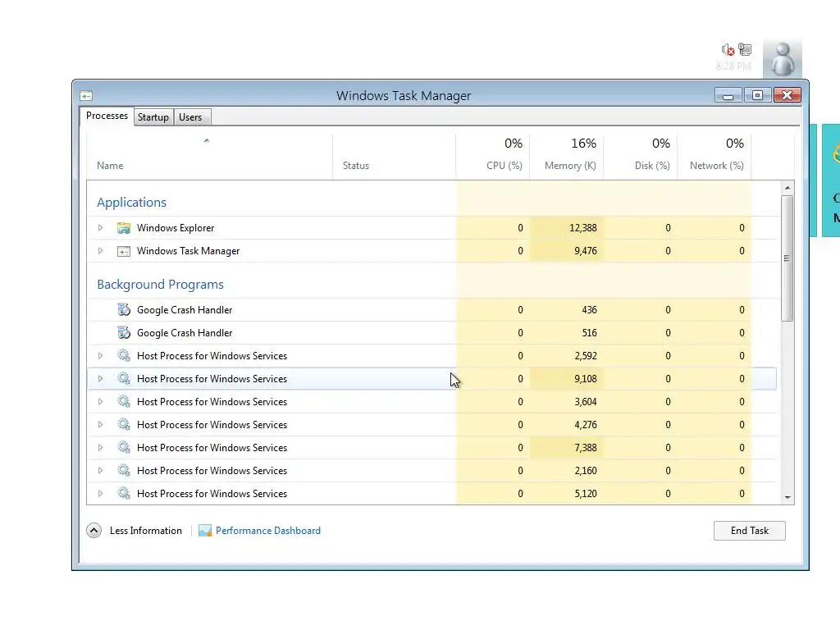
Task: Click gear icon of Host Process using 3,604 K
Action: tap(124, 402)
